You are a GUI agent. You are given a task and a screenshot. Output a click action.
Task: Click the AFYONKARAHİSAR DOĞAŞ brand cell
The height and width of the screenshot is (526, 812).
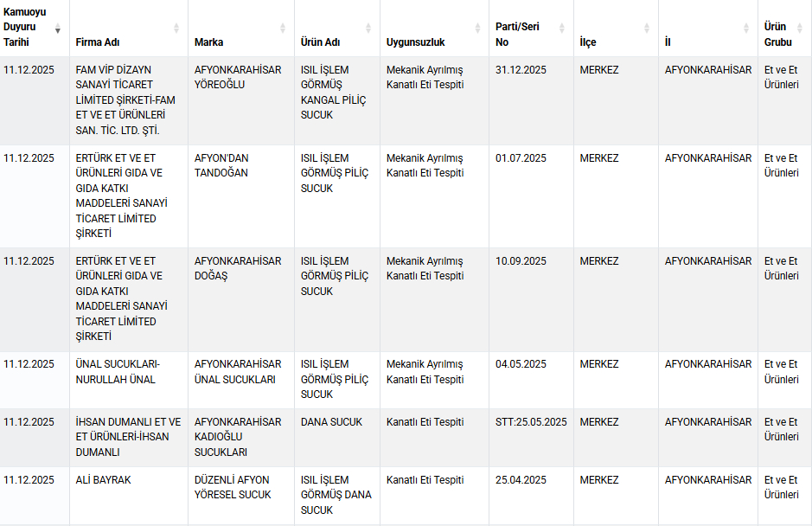point(238,268)
